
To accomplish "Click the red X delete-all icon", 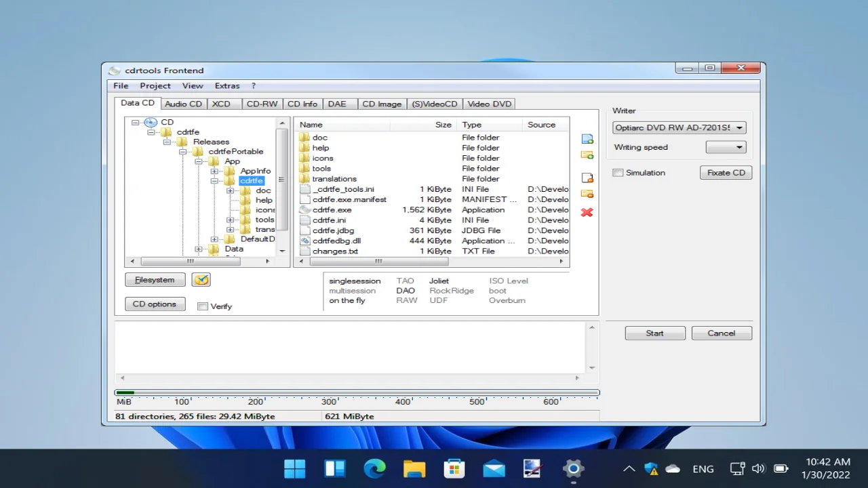I will [x=587, y=212].
